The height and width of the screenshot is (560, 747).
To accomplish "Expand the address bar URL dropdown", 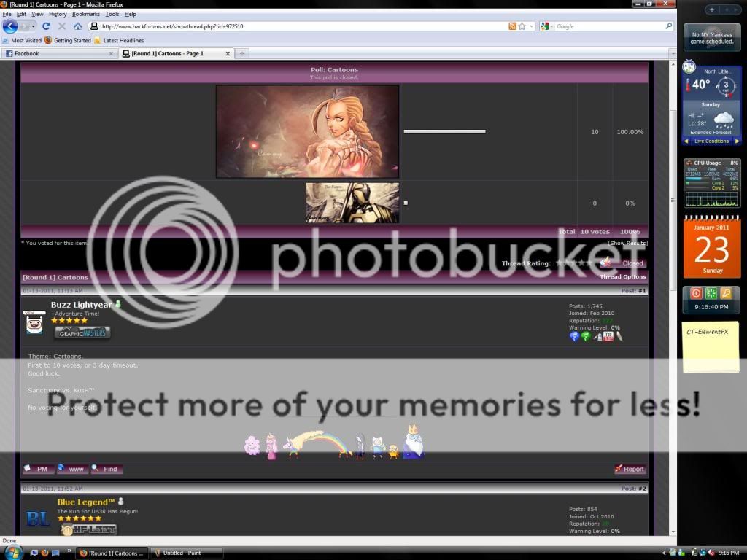I will point(532,26).
